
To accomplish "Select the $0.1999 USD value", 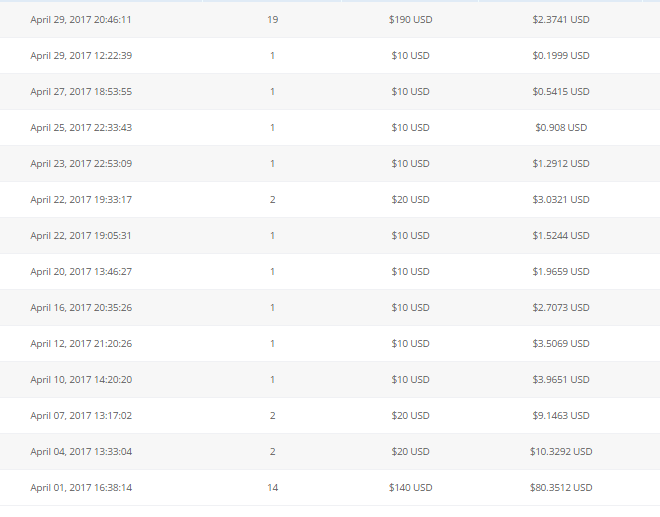I will point(561,56).
